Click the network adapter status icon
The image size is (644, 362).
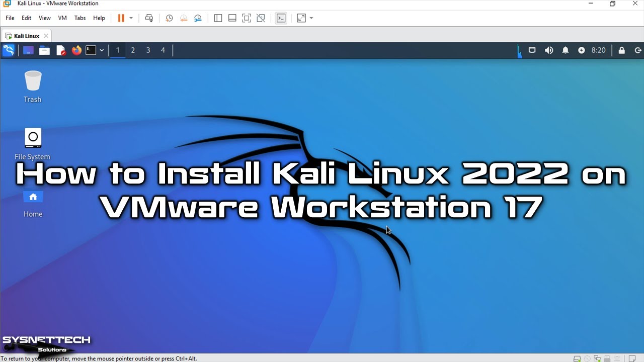point(598,358)
